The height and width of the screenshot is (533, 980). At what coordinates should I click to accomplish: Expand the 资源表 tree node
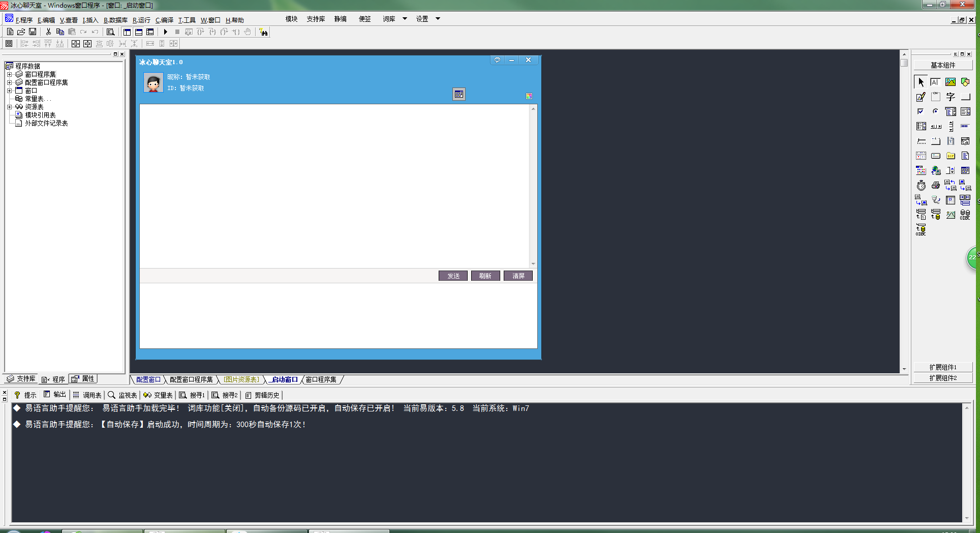coord(9,107)
